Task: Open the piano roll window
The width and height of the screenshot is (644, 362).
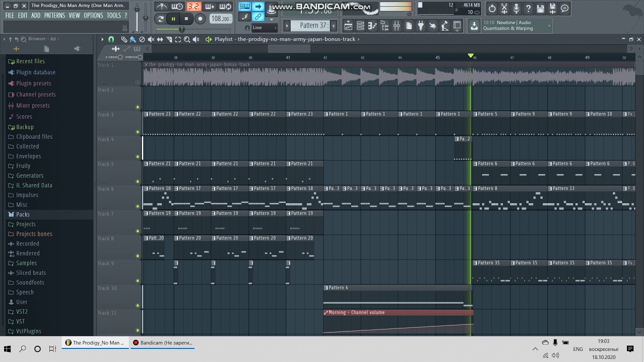Action: point(372,25)
